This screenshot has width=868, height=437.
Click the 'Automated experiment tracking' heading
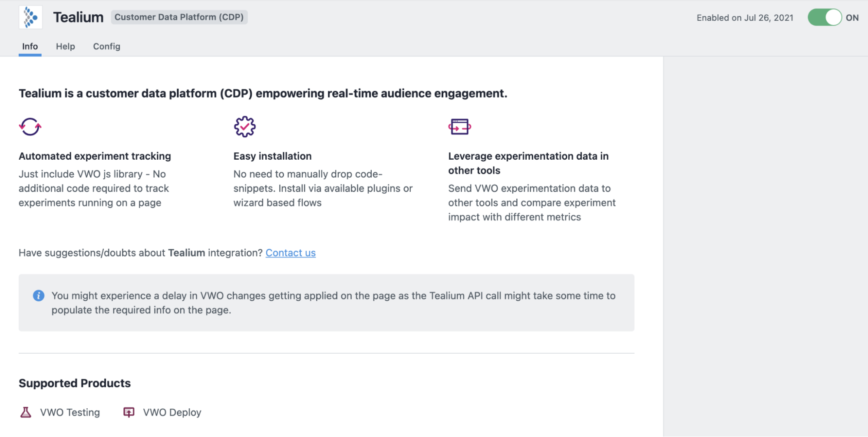(x=95, y=156)
